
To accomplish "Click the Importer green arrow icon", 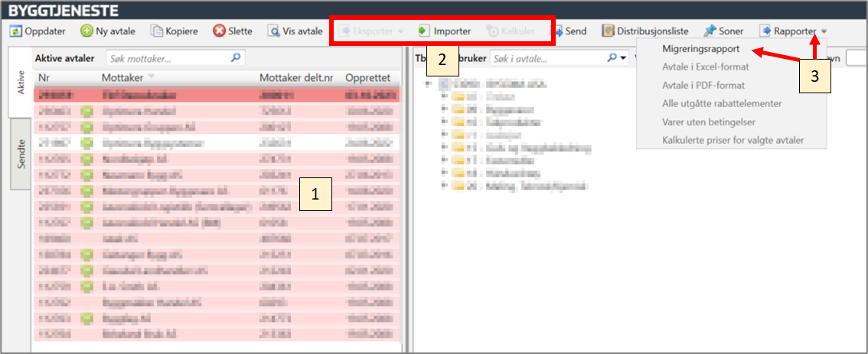I will [x=424, y=31].
